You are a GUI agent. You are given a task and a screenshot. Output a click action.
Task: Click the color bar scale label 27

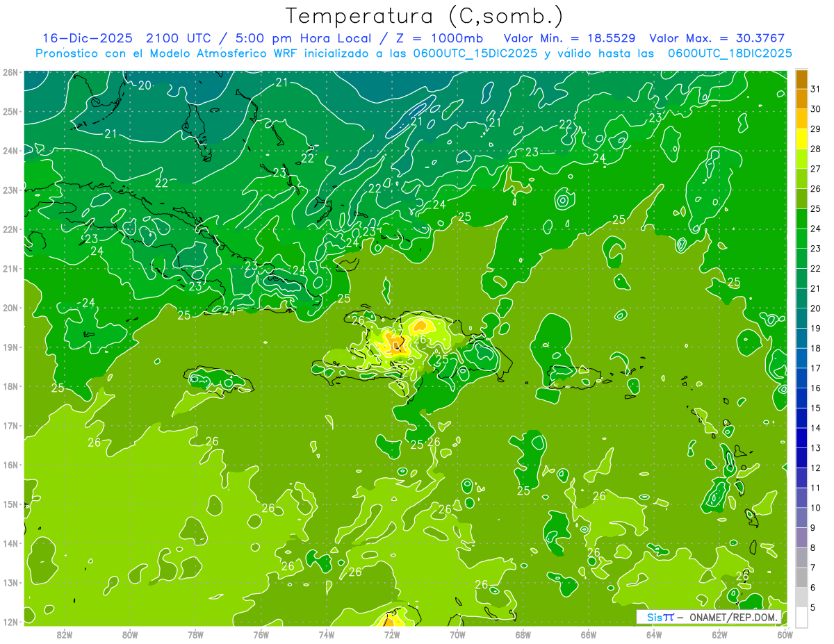tap(815, 169)
